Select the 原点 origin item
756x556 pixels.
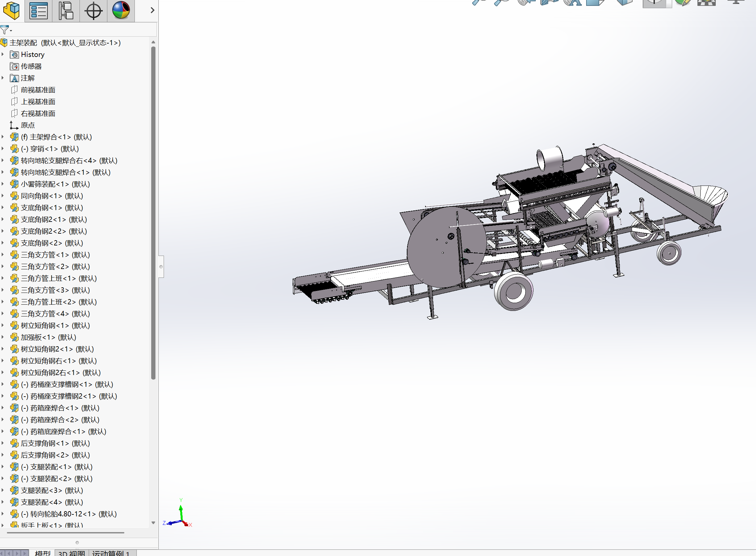(27, 125)
